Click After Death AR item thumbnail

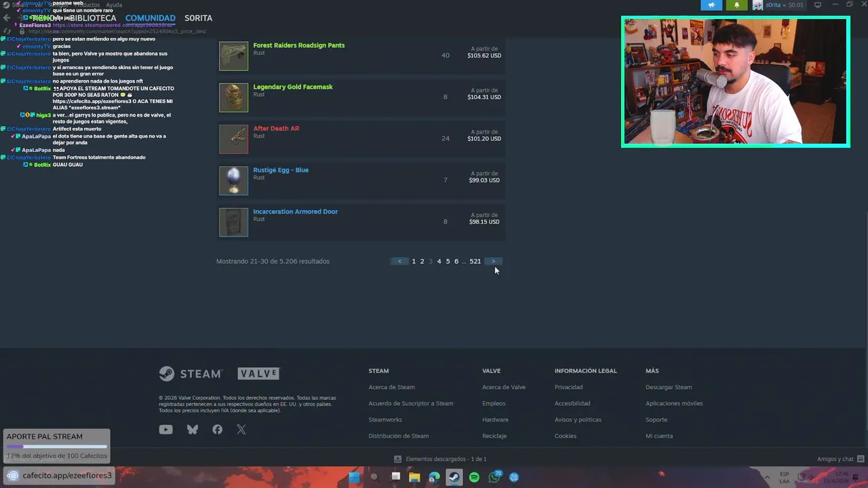click(x=233, y=139)
